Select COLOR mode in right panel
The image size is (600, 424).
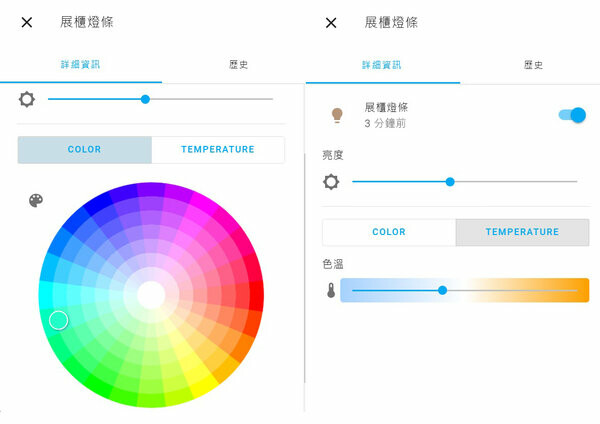click(389, 232)
